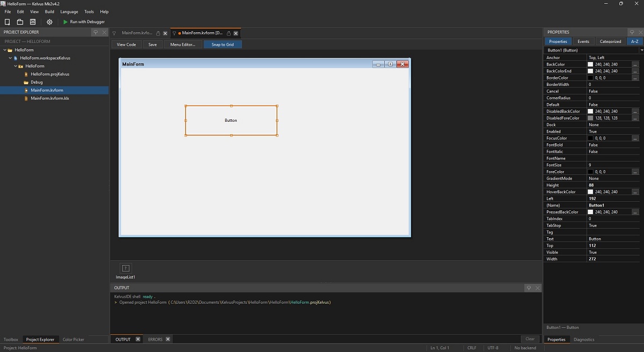The image size is (644, 352).
Task: Close the OUTPUT bottom tab
Action: 138,339
